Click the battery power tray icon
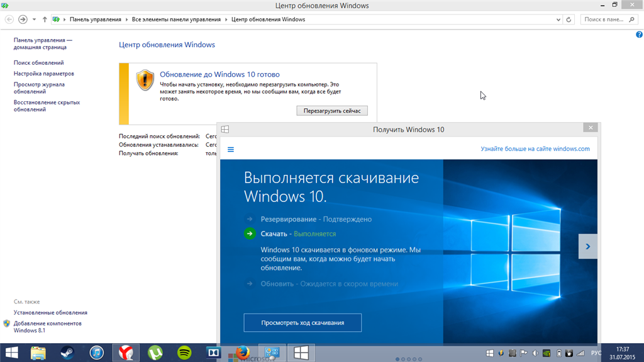The height and width of the screenshot is (362, 644). 558,353
